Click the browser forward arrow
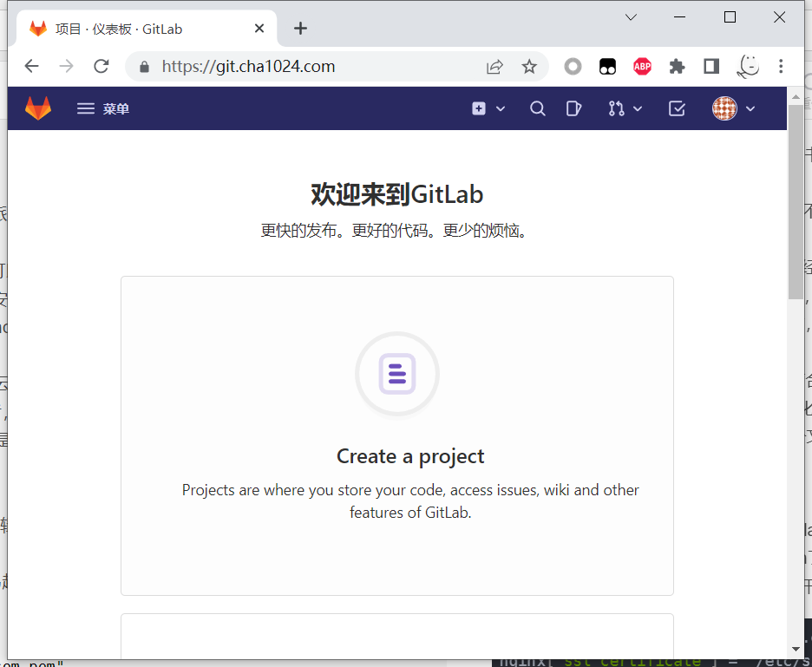The height and width of the screenshot is (667, 812). point(66,66)
